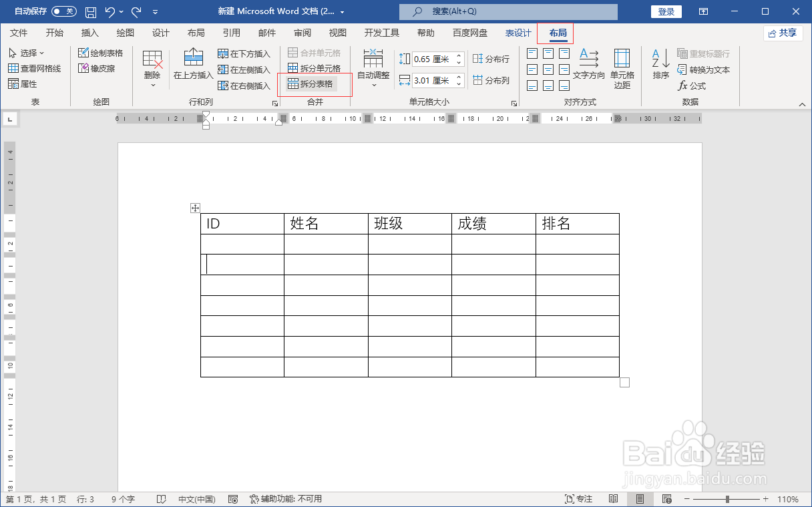Click 文字方向 text direction
Screen dimensions: 812x507
(x=589, y=65)
